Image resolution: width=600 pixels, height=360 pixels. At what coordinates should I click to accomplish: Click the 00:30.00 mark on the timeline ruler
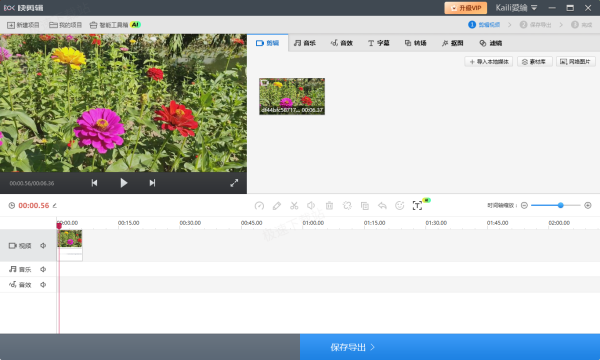pos(190,223)
